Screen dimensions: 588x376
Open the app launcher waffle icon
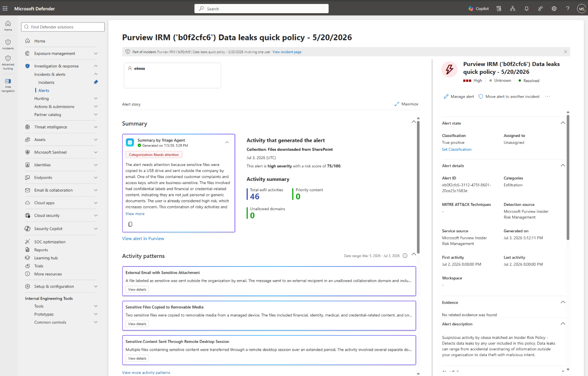pos(5,9)
